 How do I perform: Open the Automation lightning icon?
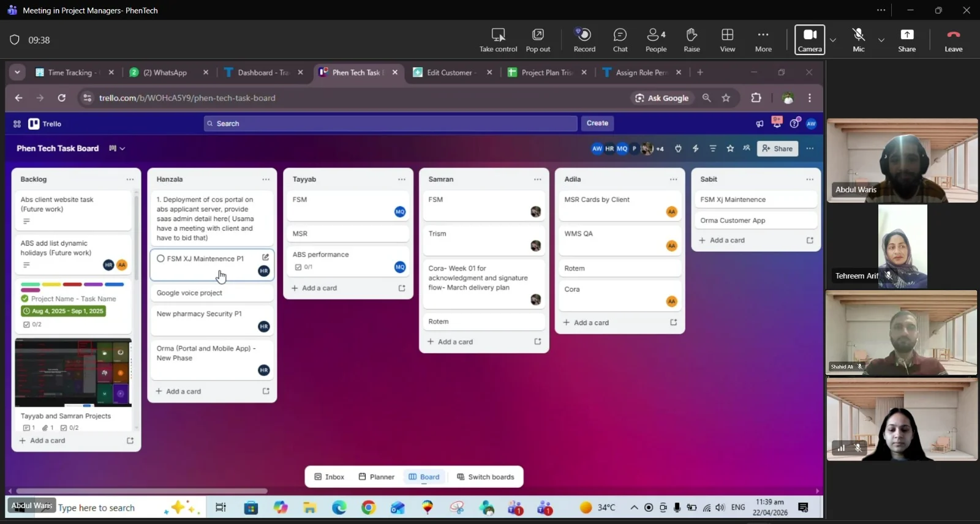point(695,149)
